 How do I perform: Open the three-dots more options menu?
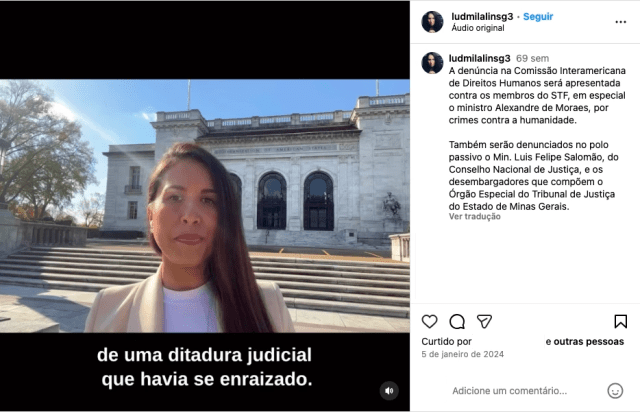(620, 22)
